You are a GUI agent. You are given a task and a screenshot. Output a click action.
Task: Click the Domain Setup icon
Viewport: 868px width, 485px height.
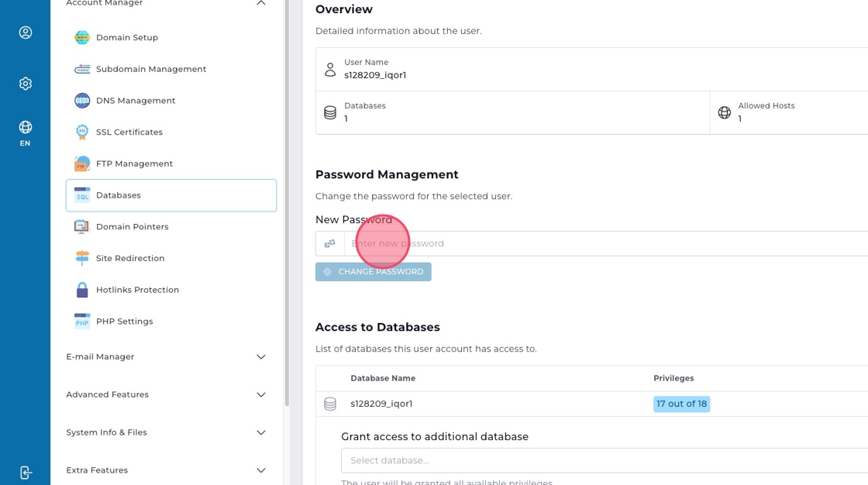82,37
